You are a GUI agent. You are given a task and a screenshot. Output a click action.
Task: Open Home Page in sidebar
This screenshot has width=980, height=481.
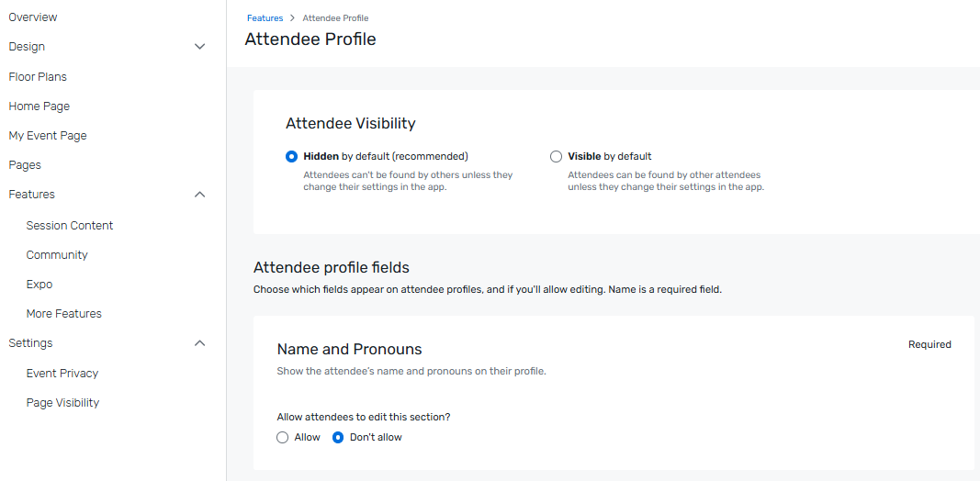[39, 106]
